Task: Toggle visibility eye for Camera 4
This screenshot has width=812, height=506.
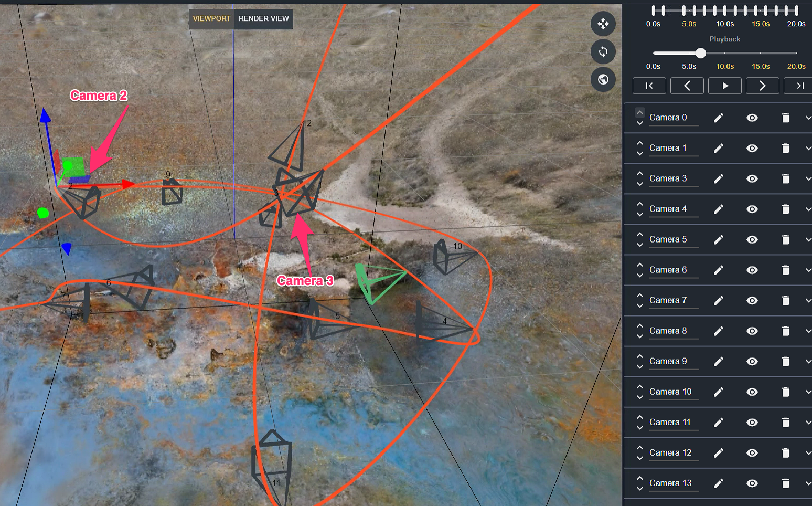Action: (752, 209)
